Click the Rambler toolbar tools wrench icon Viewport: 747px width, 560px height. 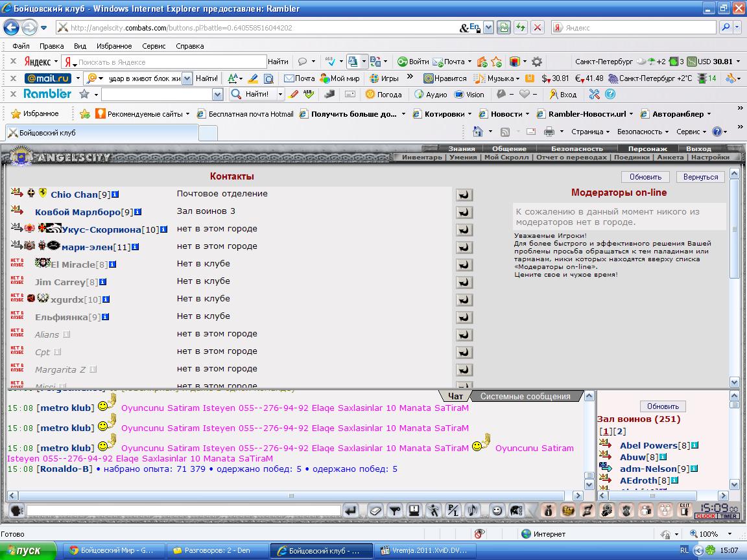coord(594,94)
